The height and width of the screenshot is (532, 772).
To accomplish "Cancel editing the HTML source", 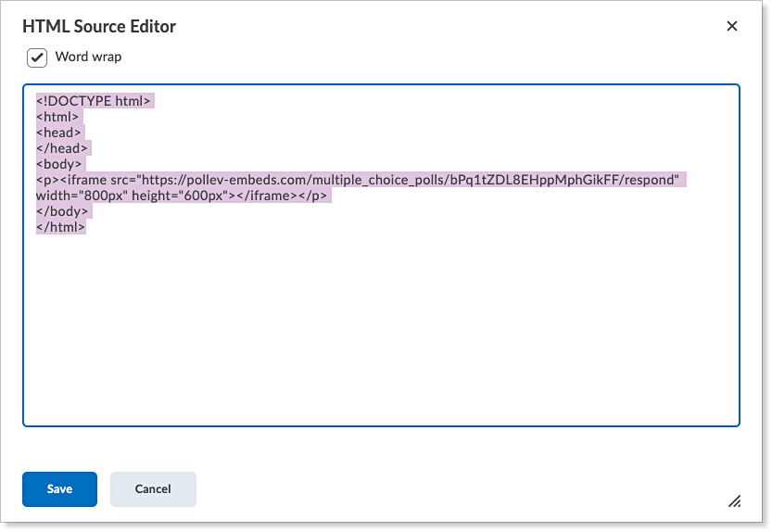I will point(153,488).
